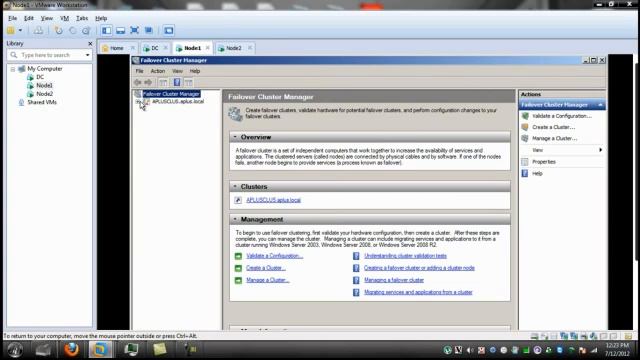Open Failover Cluster Manager's View menu
This screenshot has width=640, height=360.
(178, 71)
